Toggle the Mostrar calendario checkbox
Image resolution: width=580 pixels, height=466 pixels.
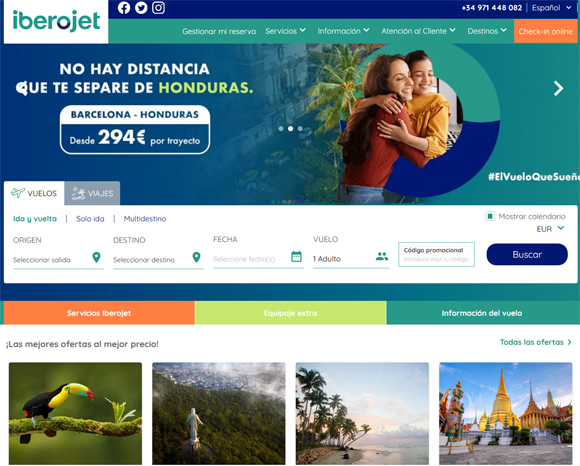click(490, 216)
